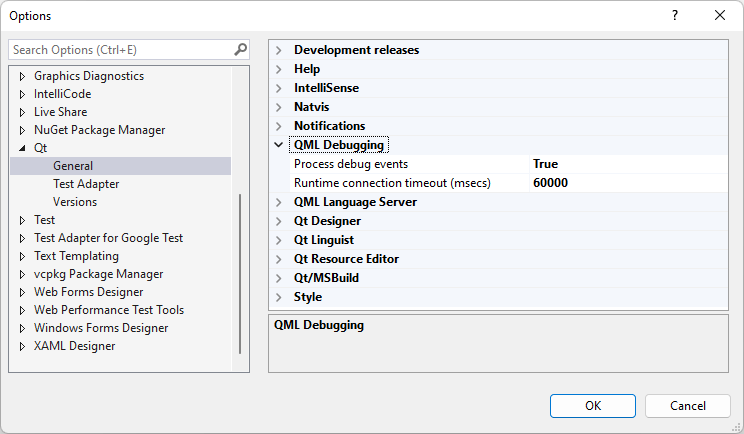The image size is (744, 434).
Task: Expand the Test tree node arrow
Action: click(x=22, y=220)
